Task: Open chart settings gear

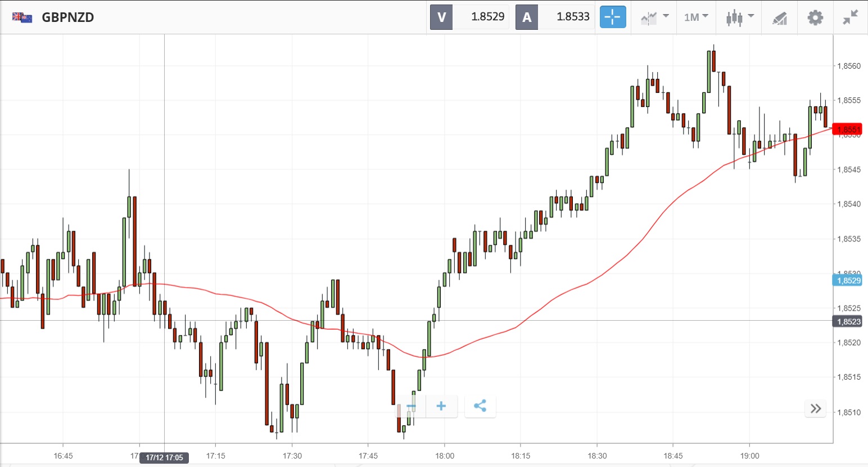Action: [x=815, y=17]
